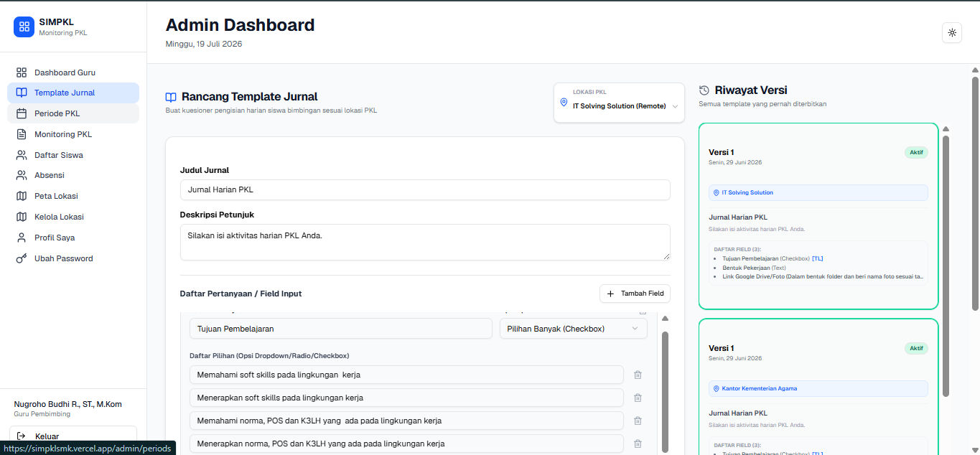
Task: Delete the 'Menerapkan norma, POS' option
Action: point(638,444)
